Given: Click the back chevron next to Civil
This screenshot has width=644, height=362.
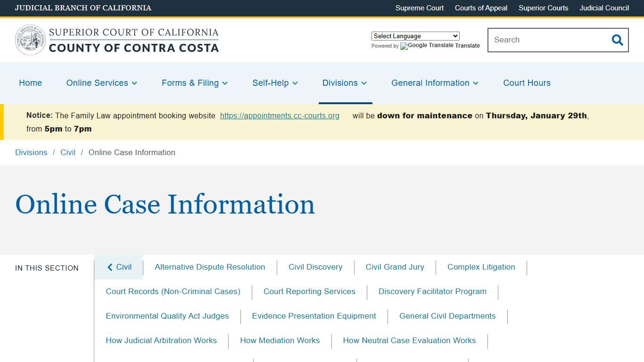Looking at the screenshot, I should point(110,267).
